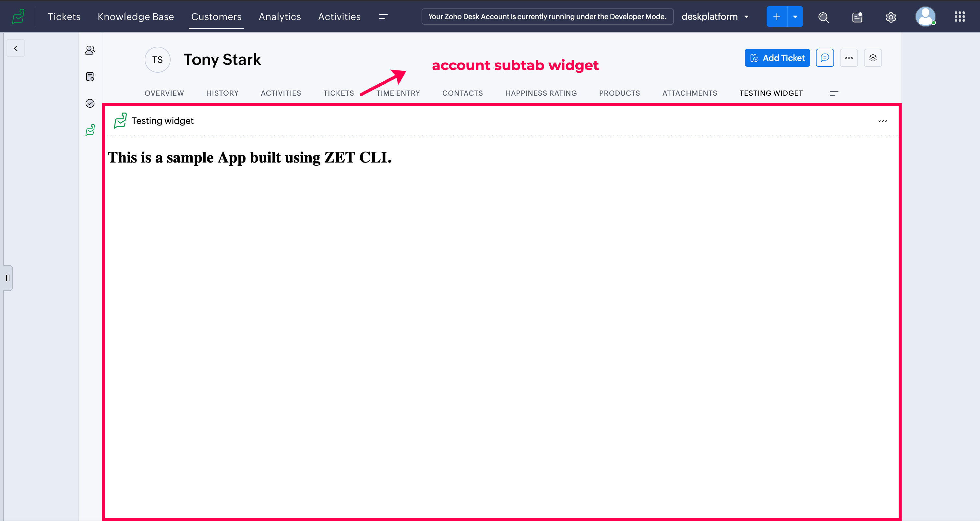This screenshot has height=521, width=980.
Task: Click the Testing widget title
Action: [x=162, y=121]
